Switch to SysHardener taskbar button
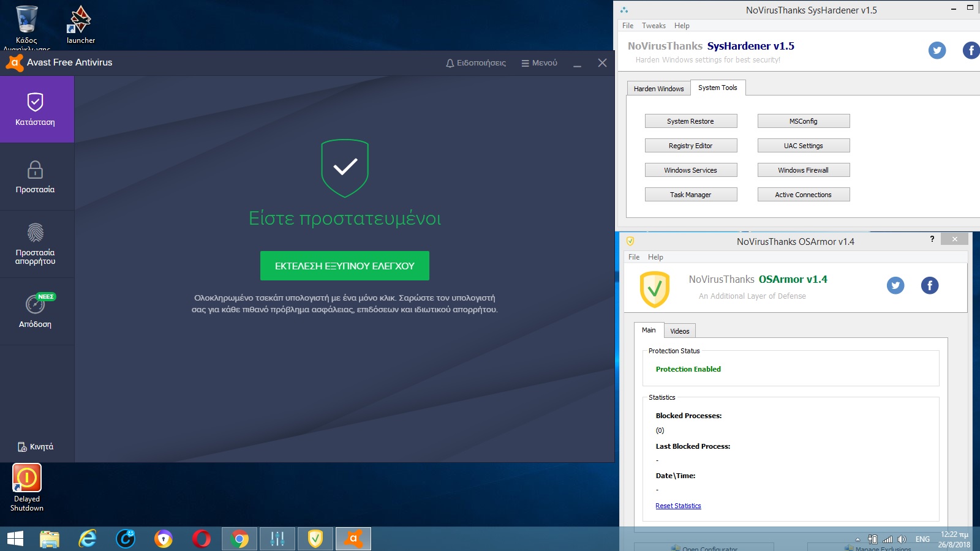The image size is (980, 551). [277, 539]
